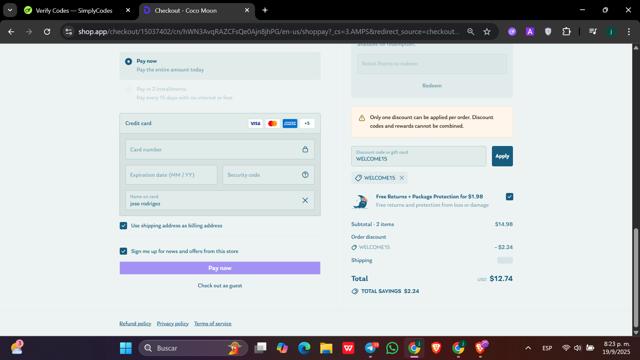
Task: Focus the Expiration date field
Action: [171, 175]
